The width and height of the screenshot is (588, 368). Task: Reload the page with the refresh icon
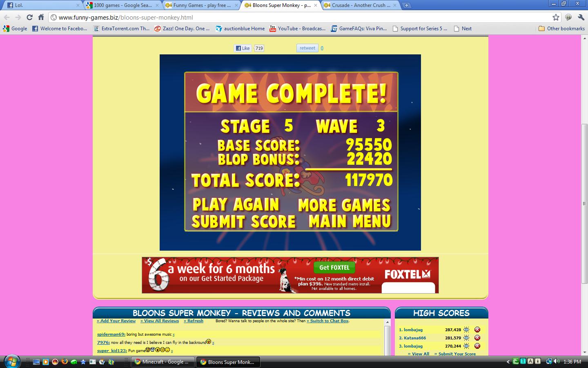click(x=29, y=17)
